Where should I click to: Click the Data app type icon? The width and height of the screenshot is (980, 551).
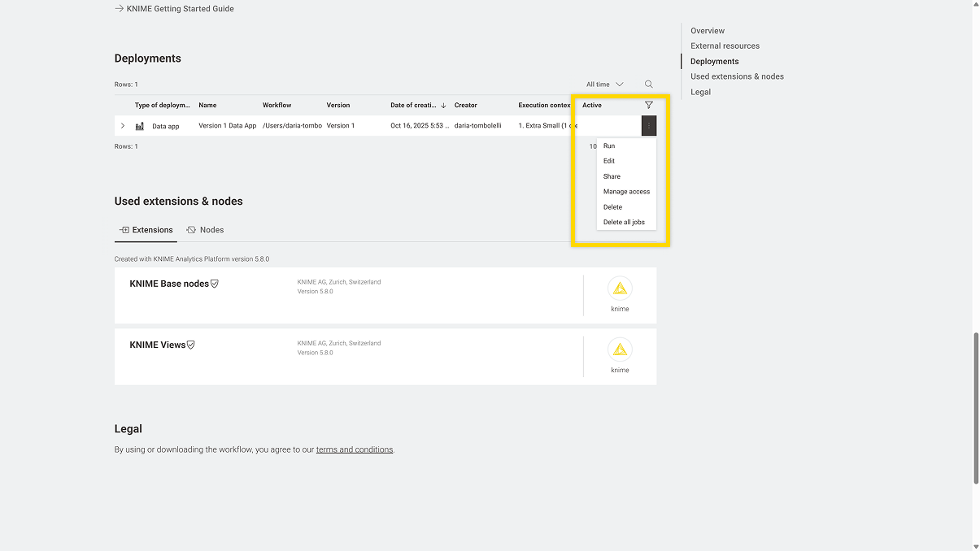[x=140, y=126]
